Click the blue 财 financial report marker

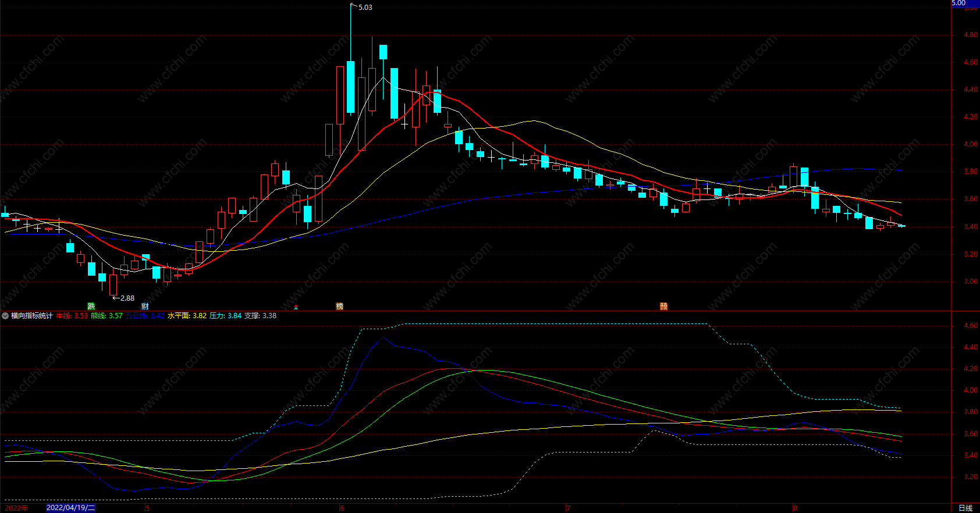145,306
